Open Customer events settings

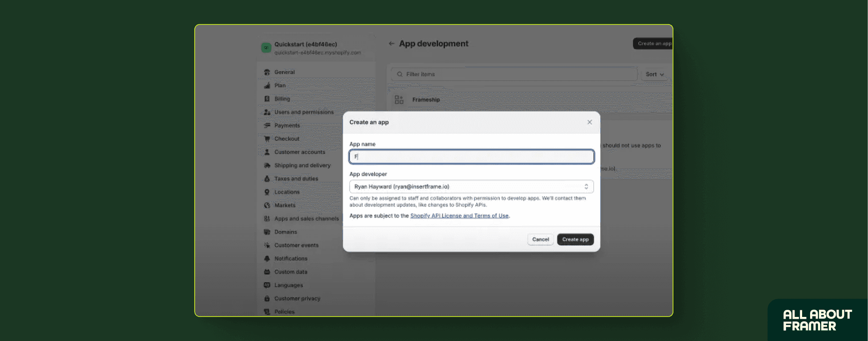tap(297, 245)
